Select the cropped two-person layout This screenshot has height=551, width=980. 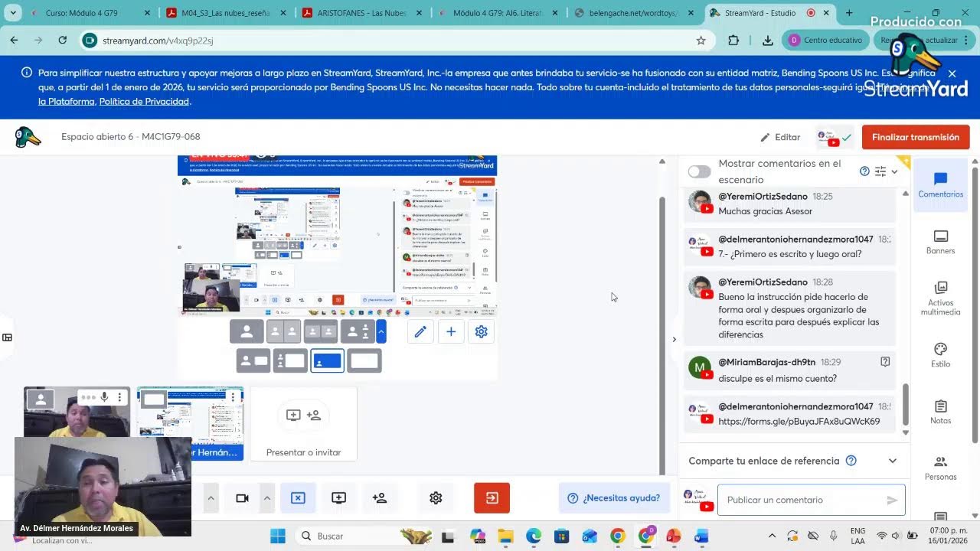[x=283, y=331]
